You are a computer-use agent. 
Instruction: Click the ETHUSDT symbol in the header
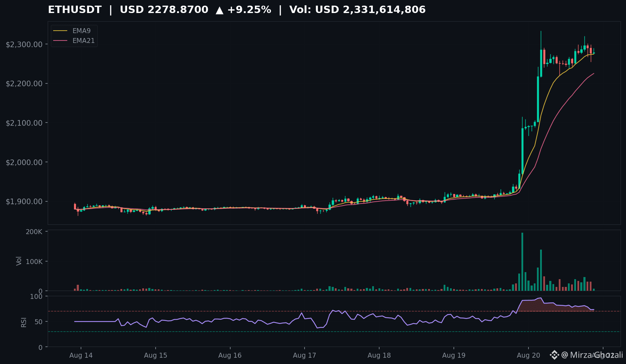click(75, 10)
